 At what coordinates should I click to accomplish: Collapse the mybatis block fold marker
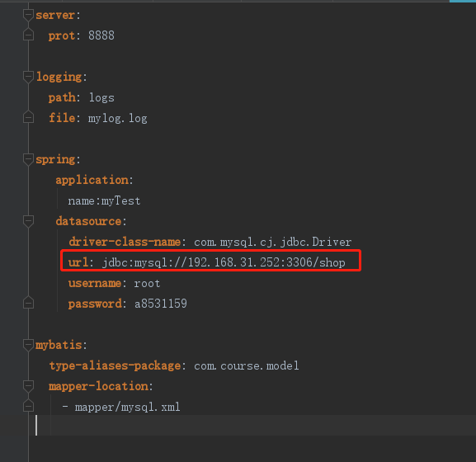28,345
